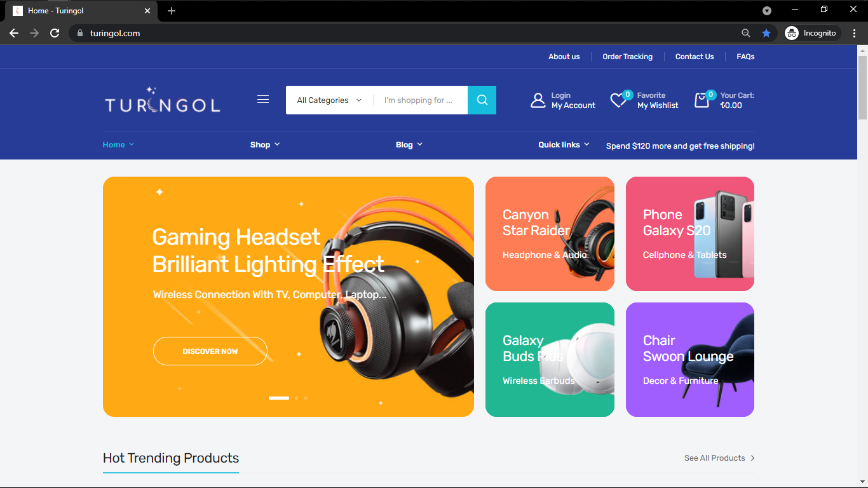
Task: Open the Chrome three-dot menu
Action: click(854, 33)
